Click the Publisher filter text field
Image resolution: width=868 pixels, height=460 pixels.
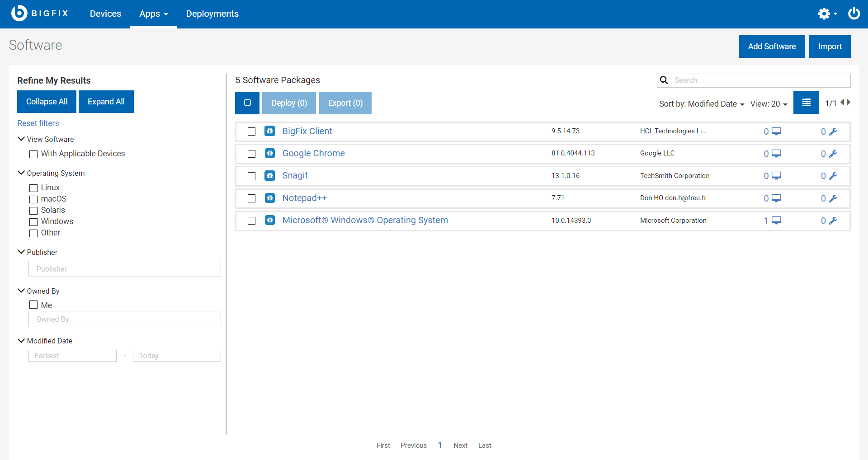(124, 269)
